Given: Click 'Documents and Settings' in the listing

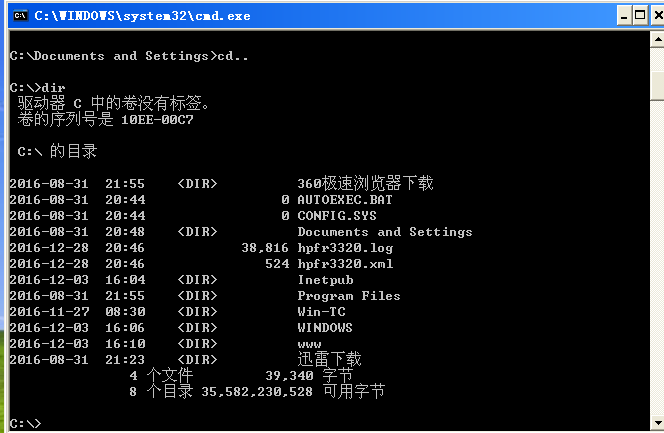Looking at the screenshot, I should [385, 232].
